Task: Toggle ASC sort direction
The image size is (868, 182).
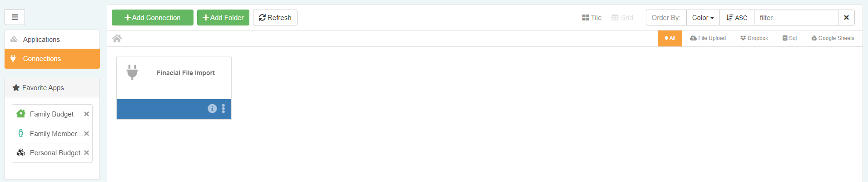Action: (737, 18)
